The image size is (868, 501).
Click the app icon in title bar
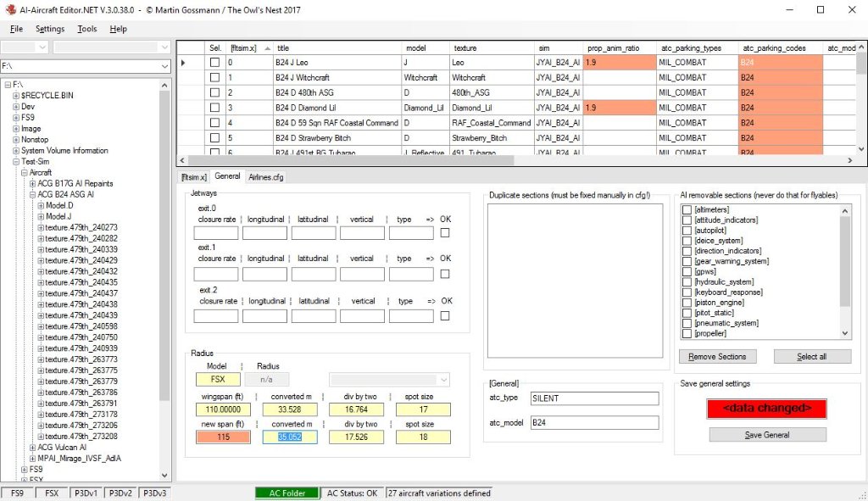click(9, 9)
